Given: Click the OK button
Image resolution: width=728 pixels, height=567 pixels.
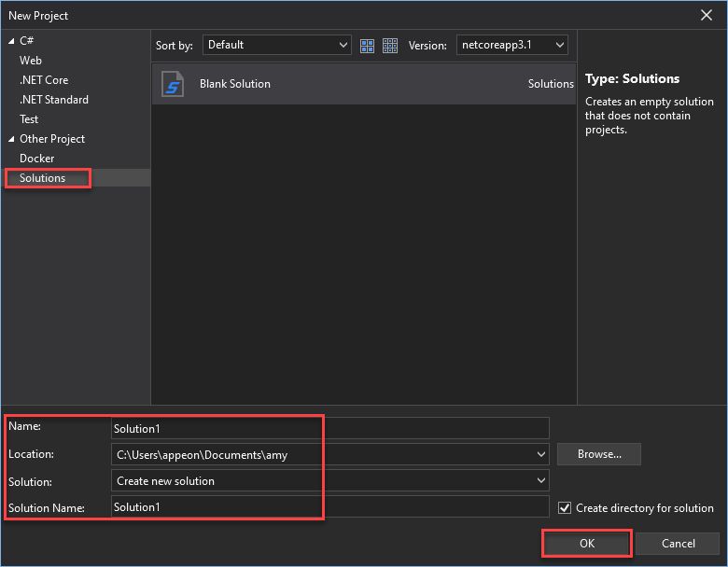Looking at the screenshot, I should point(587,544).
